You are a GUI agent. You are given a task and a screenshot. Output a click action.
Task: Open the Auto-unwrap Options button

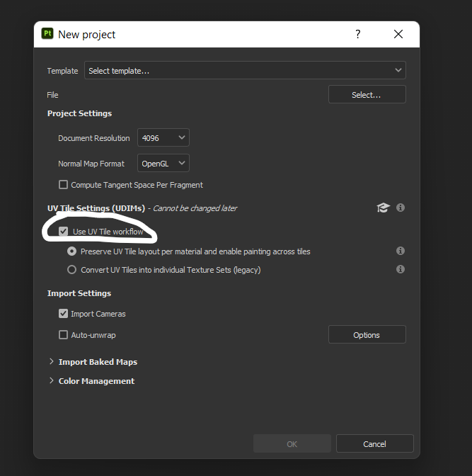tap(367, 335)
